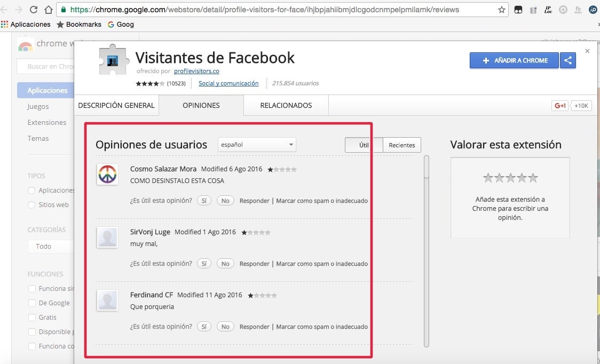This screenshot has width=600, height=364.
Task: Check the Disponible p... checkbox
Action: click(x=32, y=332)
